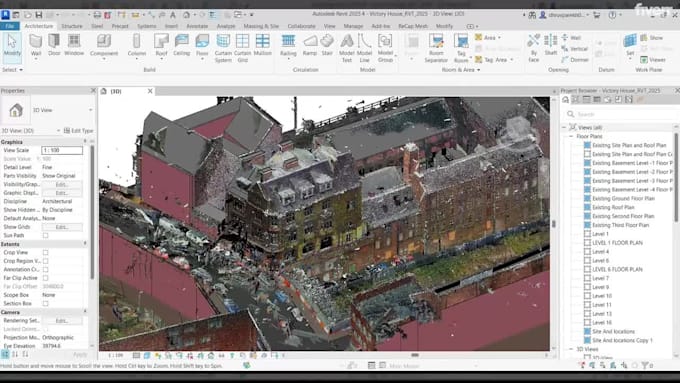680x383 pixels.
Task: Click Edit for Graphic Display Options
Action: (x=62, y=193)
